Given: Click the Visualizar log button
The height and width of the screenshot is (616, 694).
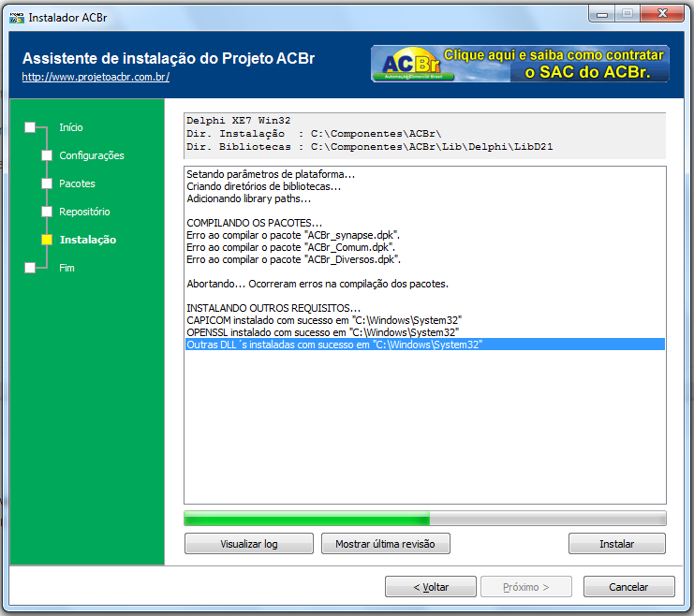Looking at the screenshot, I should point(249,543).
